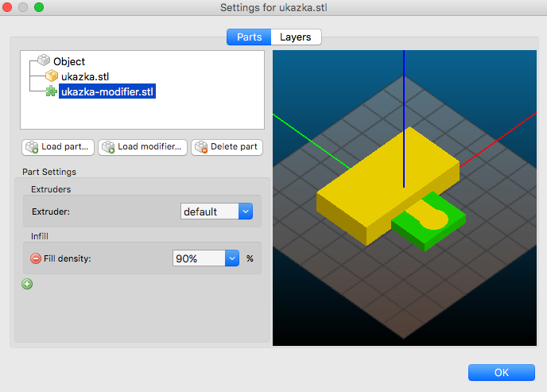
Task: Click the yellow ukazka.stl part icon
Action: (x=52, y=76)
